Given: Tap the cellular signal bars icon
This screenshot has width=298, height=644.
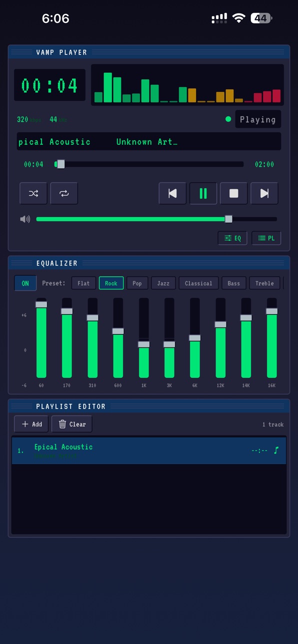Looking at the screenshot, I should click(x=219, y=18).
